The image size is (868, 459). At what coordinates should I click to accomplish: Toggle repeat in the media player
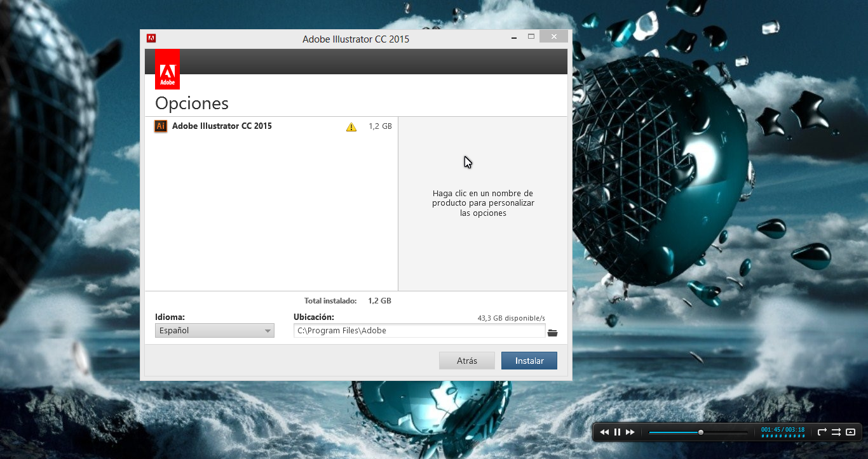tap(822, 432)
